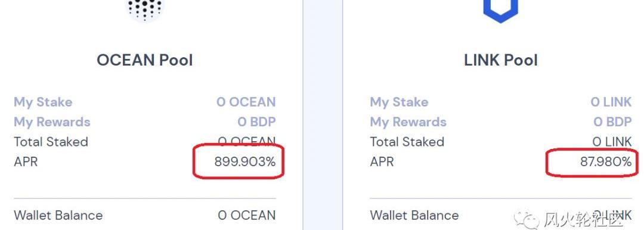Click the 899.903% APR value

[x=245, y=162]
